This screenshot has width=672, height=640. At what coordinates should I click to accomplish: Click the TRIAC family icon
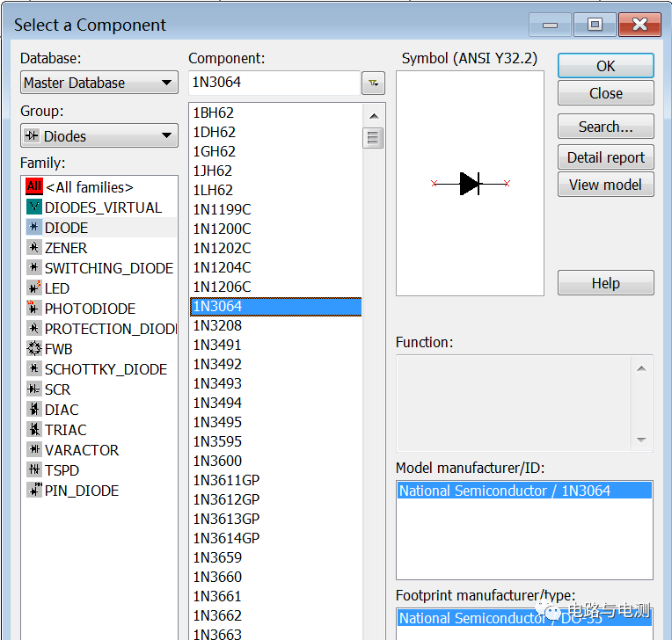click(33, 429)
